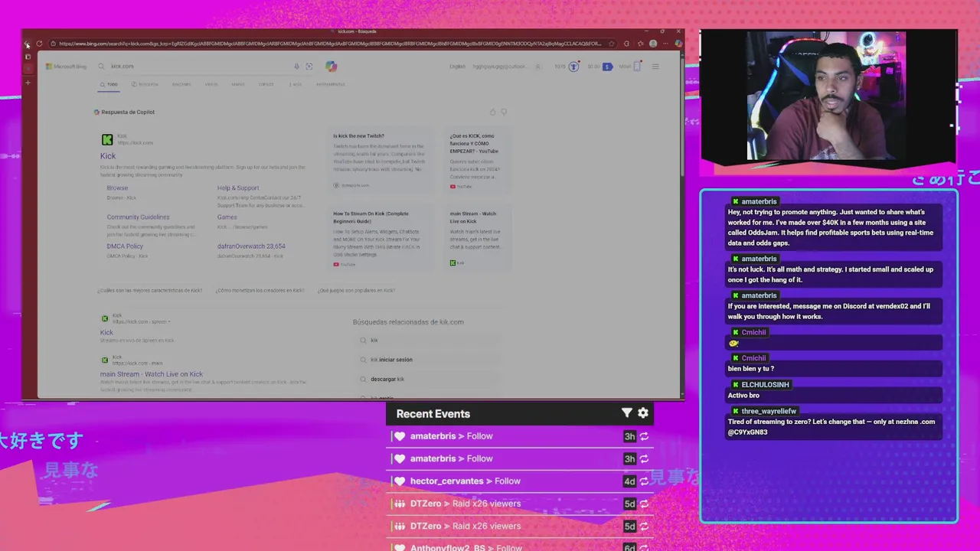Open the Bing rewards trophy icon

click(x=573, y=67)
